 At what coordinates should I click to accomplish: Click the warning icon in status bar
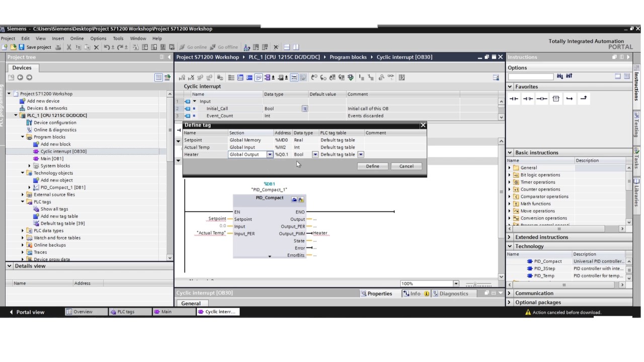click(x=528, y=312)
